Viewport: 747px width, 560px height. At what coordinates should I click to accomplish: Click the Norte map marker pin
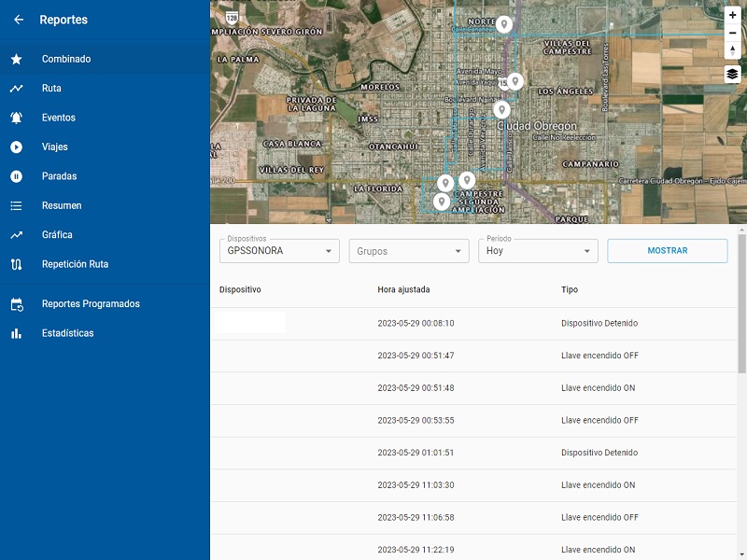click(x=504, y=23)
